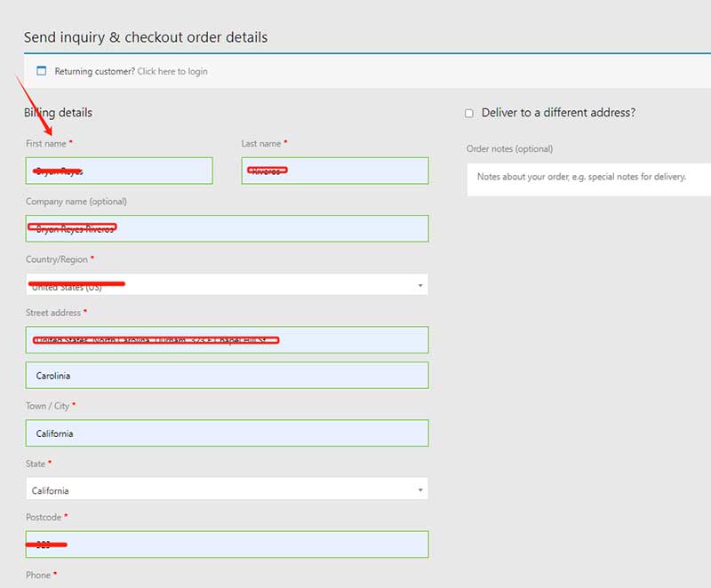Expand the State dropdown showing California

(227, 489)
